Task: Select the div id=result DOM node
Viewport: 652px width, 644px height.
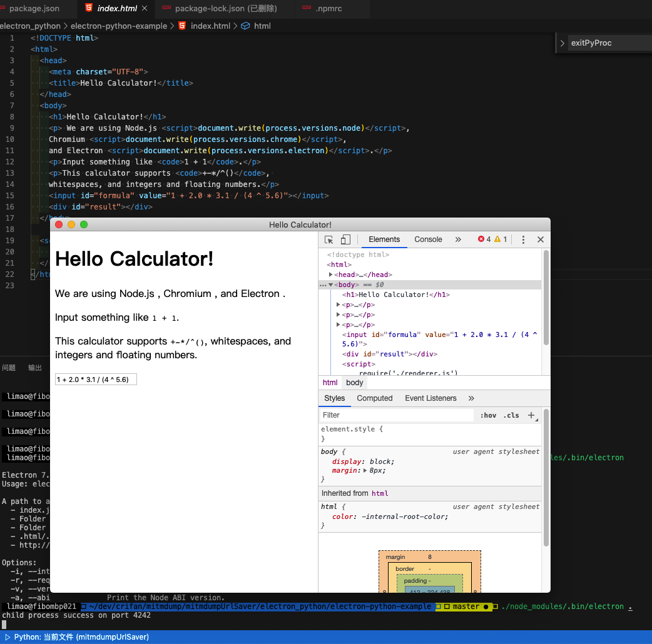Action: coord(390,354)
